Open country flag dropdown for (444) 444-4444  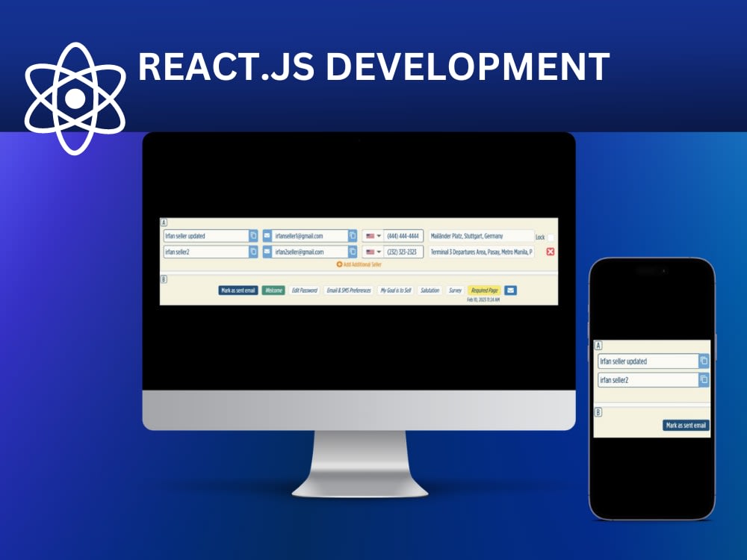pos(373,236)
